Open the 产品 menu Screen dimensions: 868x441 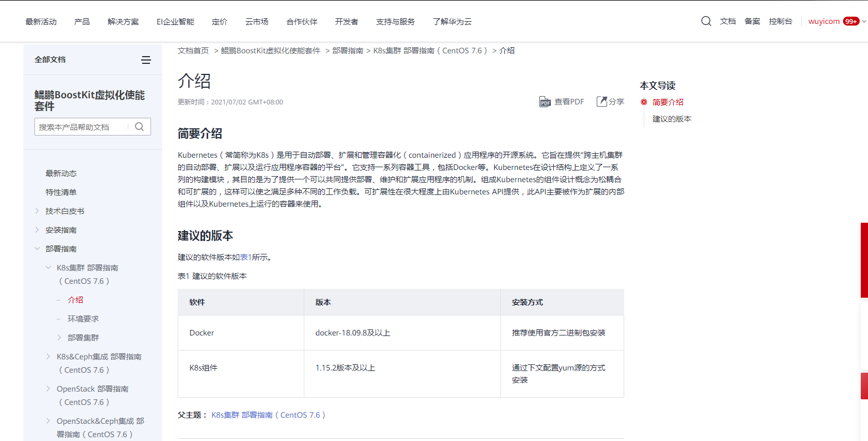82,22
